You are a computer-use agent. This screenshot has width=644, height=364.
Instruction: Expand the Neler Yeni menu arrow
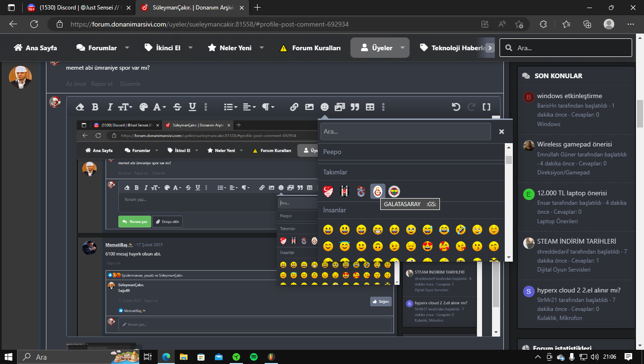point(261,48)
